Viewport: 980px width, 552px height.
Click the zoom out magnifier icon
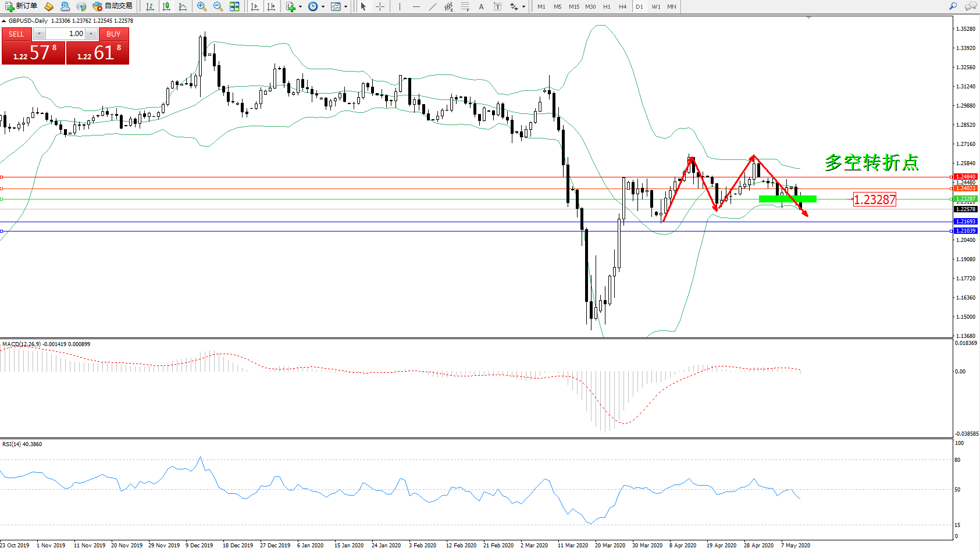coord(218,6)
